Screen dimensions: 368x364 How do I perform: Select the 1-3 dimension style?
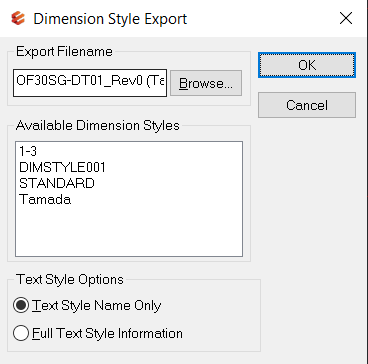(x=28, y=151)
